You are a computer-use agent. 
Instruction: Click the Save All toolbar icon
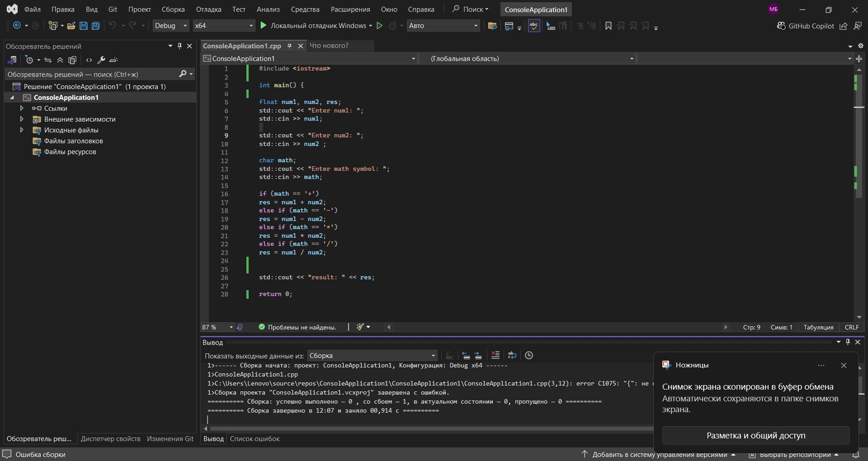click(x=95, y=26)
